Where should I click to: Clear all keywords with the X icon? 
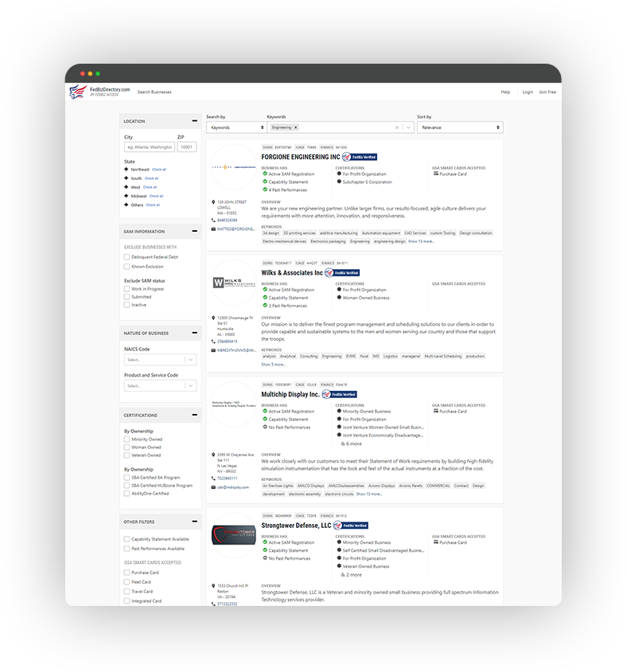pyautogui.click(x=397, y=127)
